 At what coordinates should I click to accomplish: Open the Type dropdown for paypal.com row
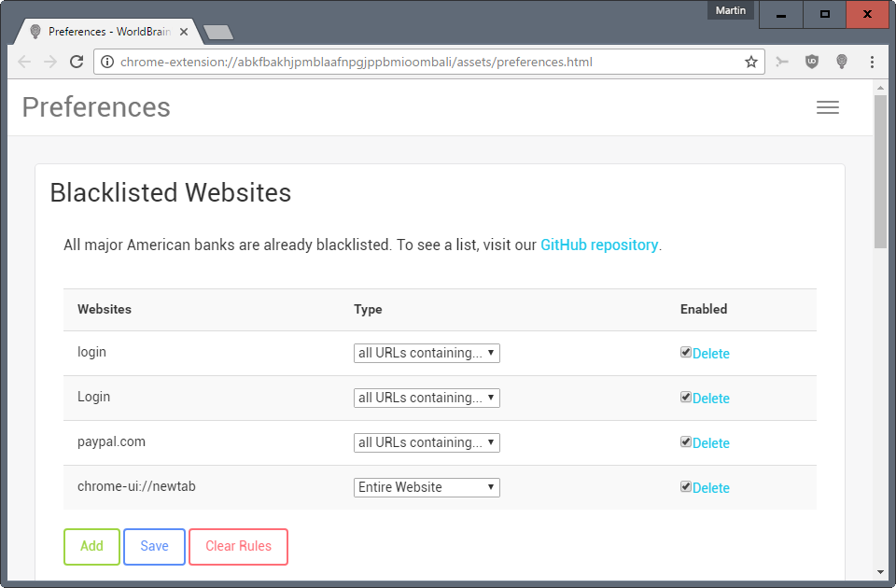(427, 442)
